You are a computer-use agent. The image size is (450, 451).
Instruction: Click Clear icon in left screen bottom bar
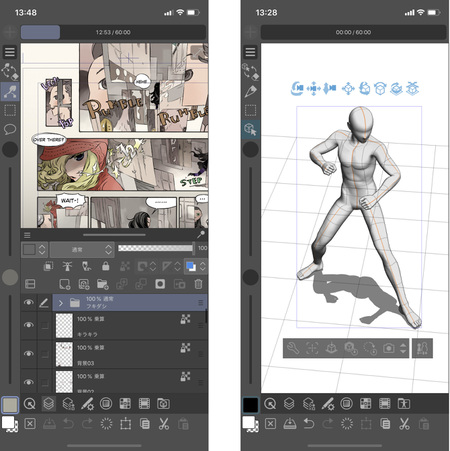[x=30, y=424]
